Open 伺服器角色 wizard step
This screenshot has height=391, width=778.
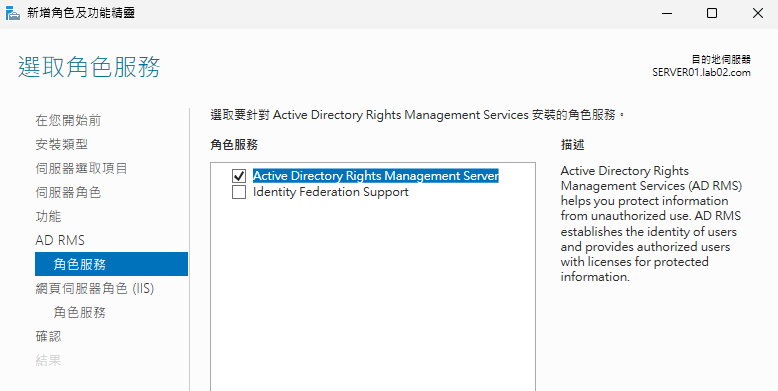pos(68,192)
